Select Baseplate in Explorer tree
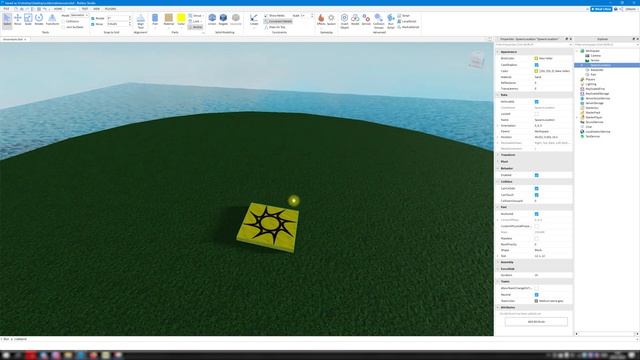 click(x=596, y=70)
